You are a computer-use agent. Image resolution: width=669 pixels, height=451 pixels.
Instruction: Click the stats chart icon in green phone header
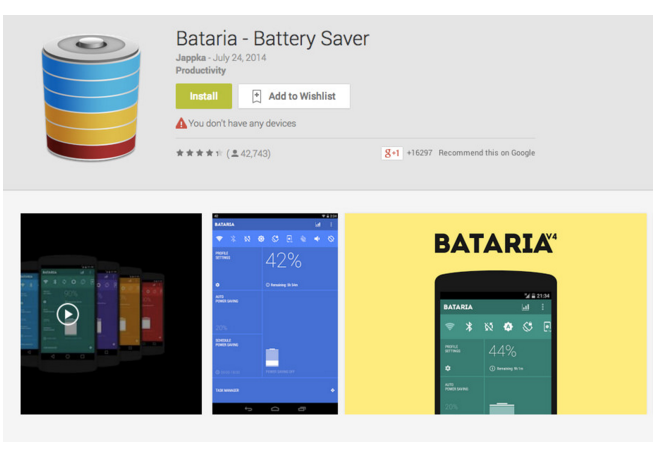[x=526, y=307]
